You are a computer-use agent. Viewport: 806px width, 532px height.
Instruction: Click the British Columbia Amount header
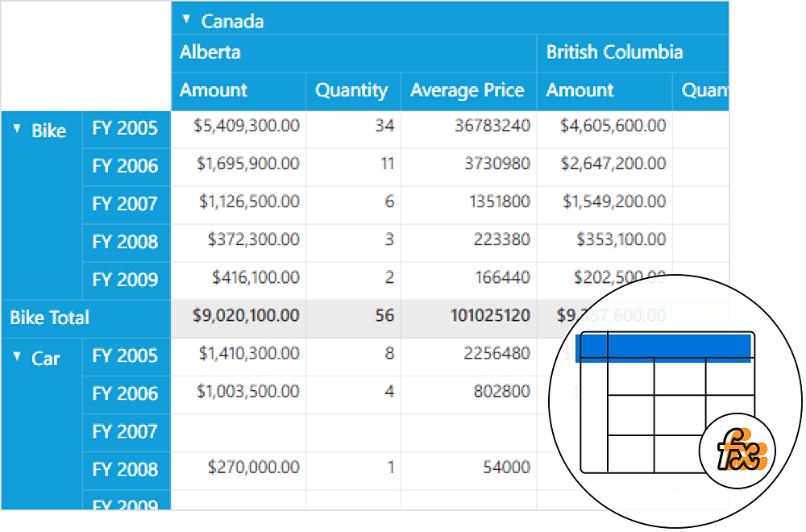[580, 90]
